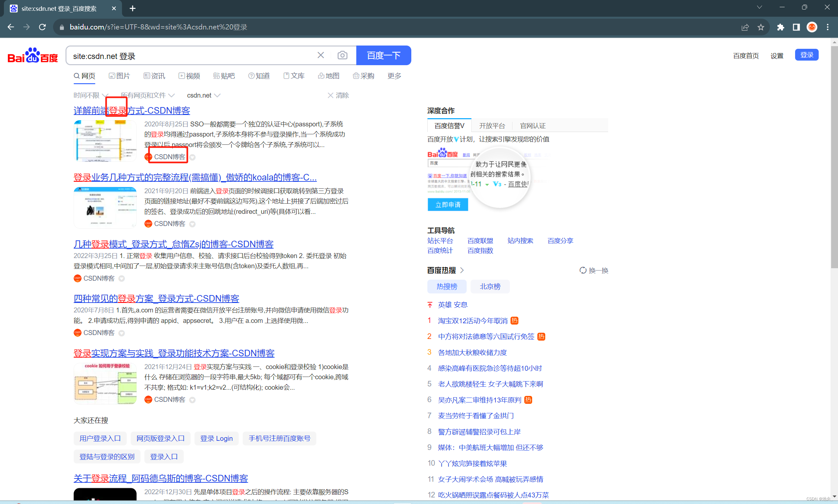
Task: Click the CSDN source icon of the 登录业务几种方式 result
Action: tap(148, 223)
